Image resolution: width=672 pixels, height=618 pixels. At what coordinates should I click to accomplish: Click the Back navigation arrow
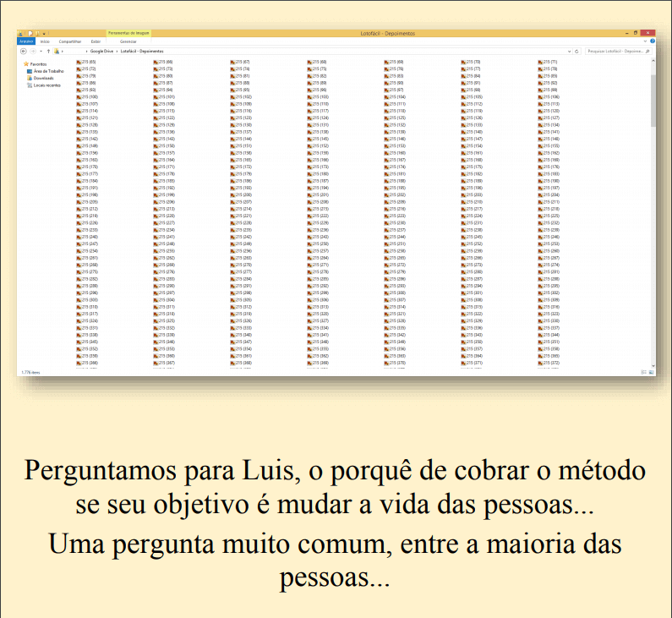tap(23, 52)
